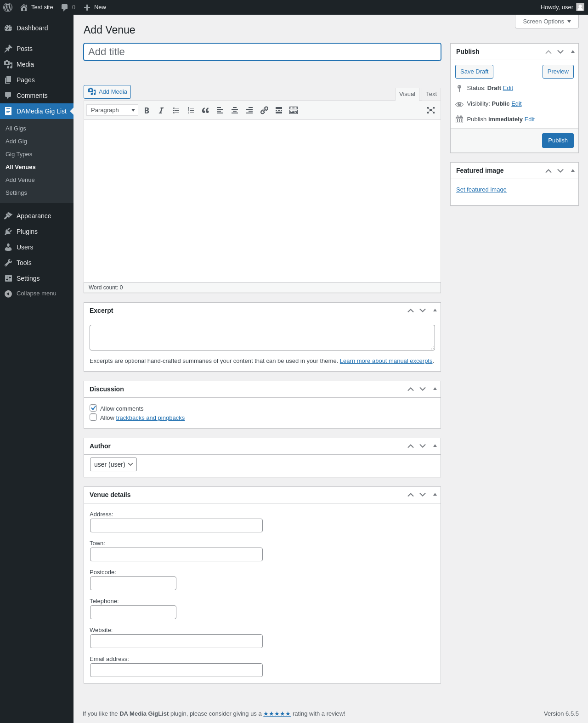588x723 pixels.
Task: Toggle the Publish panel collapse triangle
Action: pyautogui.click(x=573, y=51)
